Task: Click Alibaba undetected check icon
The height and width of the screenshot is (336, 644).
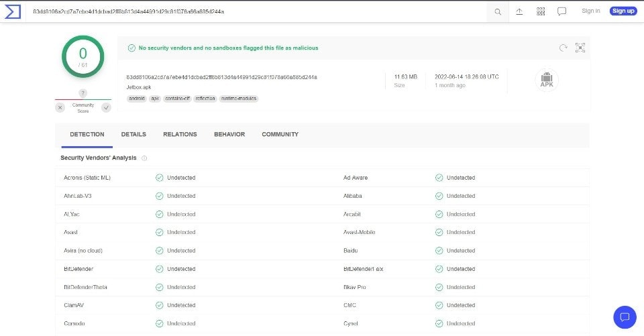Action: (439, 196)
